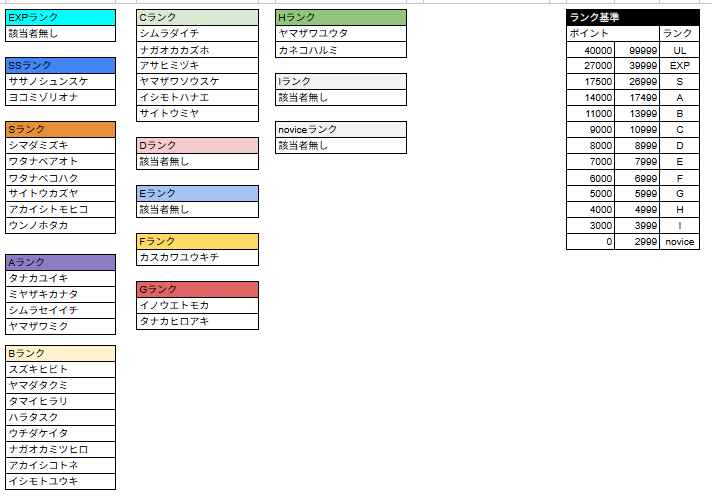
Task: Select the cyan EXPランク header cell
Action: (x=60, y=17)
